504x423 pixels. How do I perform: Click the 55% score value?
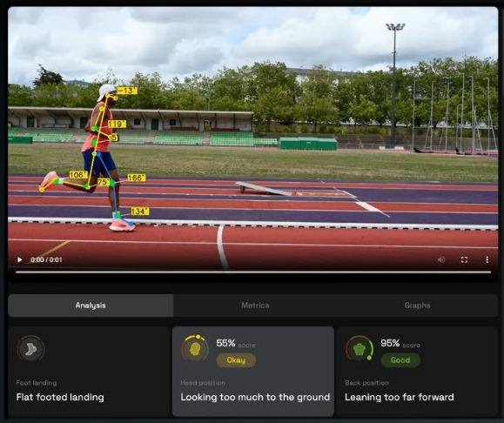coord(225,343)
